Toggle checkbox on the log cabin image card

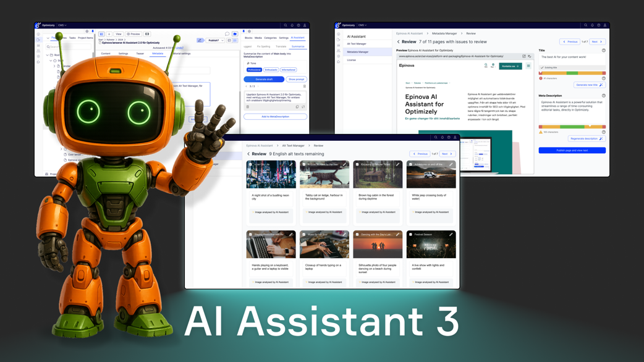[x=357, y=164]
